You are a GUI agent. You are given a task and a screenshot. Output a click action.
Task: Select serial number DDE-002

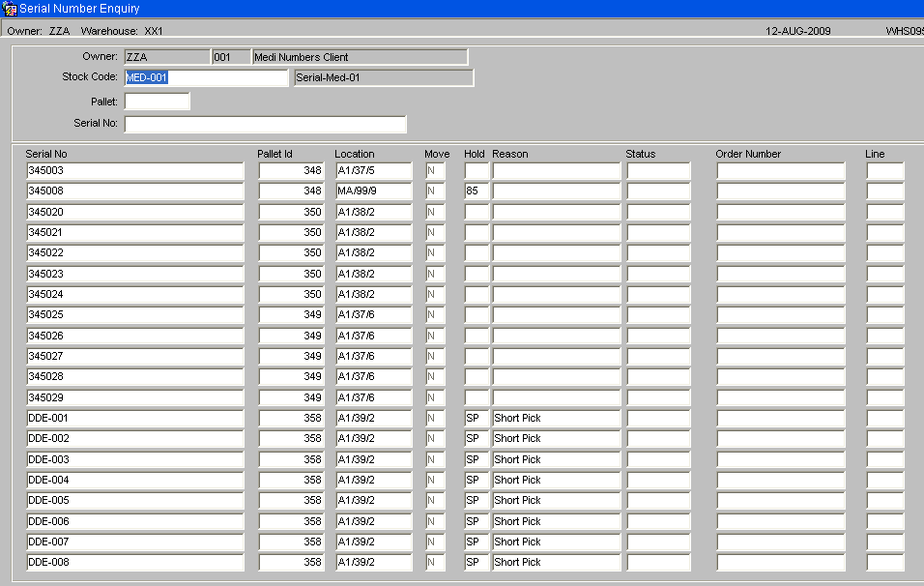pyautogui.click(x=135, y=439)
